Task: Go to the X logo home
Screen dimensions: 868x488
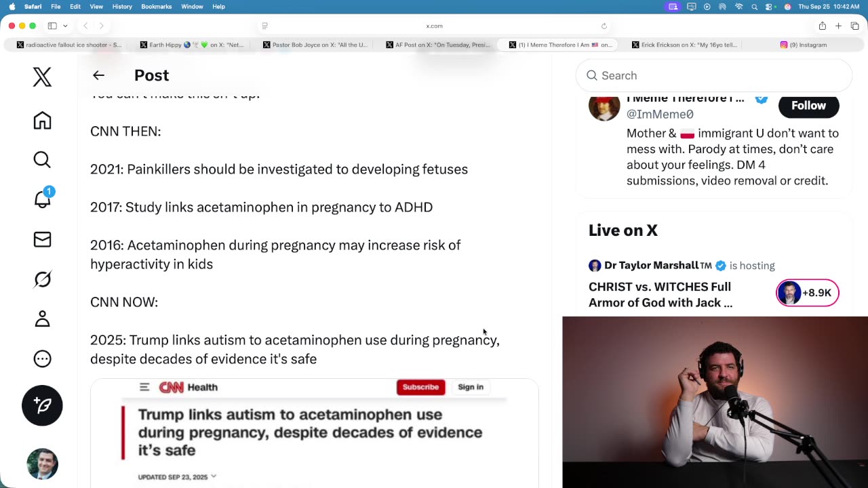Action: pos(42,77)
